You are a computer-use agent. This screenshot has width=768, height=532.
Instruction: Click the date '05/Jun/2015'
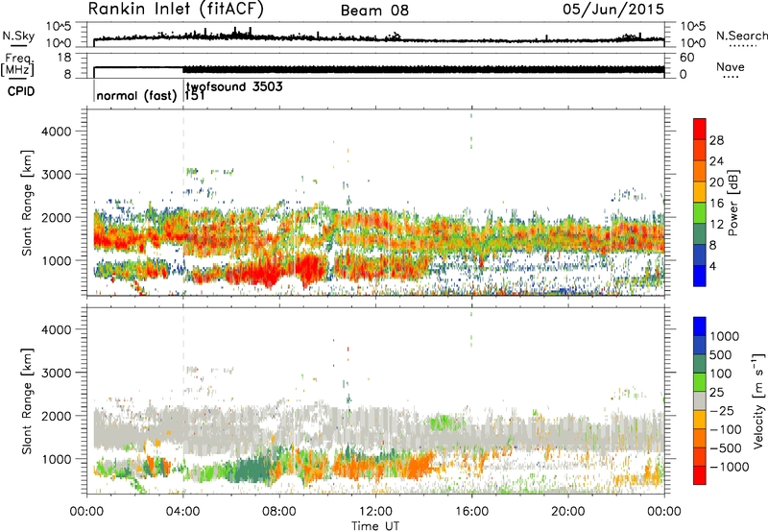coord(613,10)
